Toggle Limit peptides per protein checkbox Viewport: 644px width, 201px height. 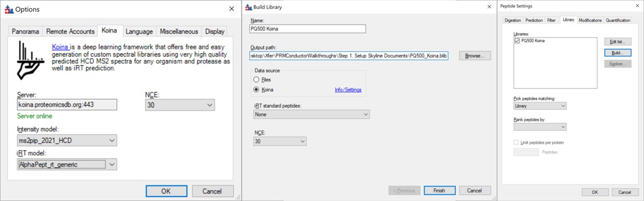coord(517,143)
